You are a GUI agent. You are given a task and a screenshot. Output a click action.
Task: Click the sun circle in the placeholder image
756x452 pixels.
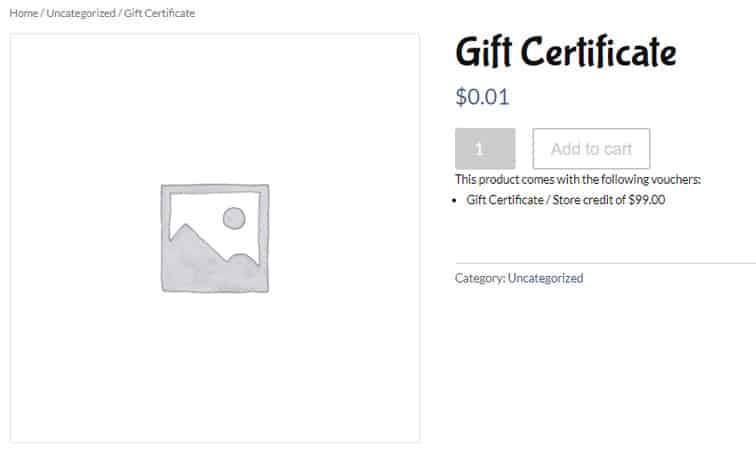(x=234, y=218)
